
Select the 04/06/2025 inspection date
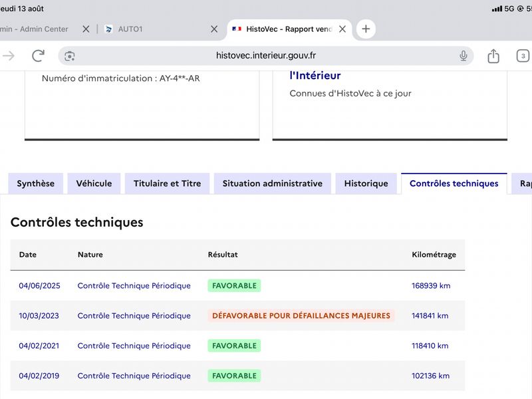[39, 286]
